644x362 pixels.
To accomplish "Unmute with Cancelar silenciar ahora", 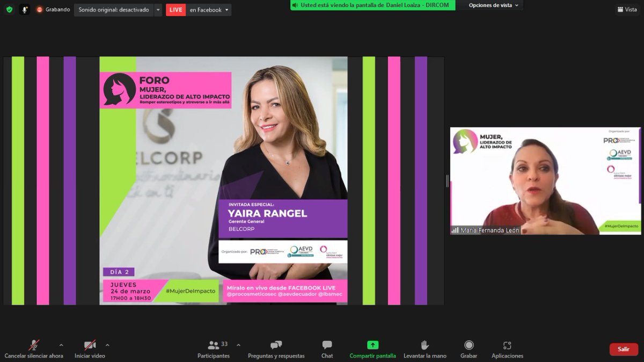I will click(x=34, y=349).
